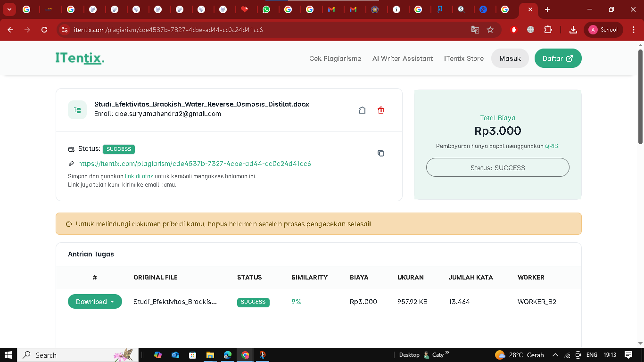
Task: Copy the plagiarism link with copy icon
Action: tap(381, 153)
